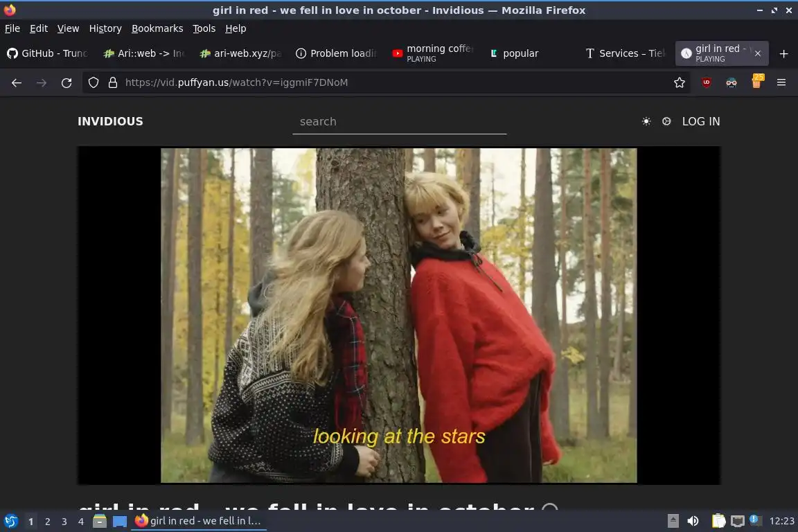Switch to the Ari::web tab
798x532 pixels.
pyautogui.click(x=145, y=53)
